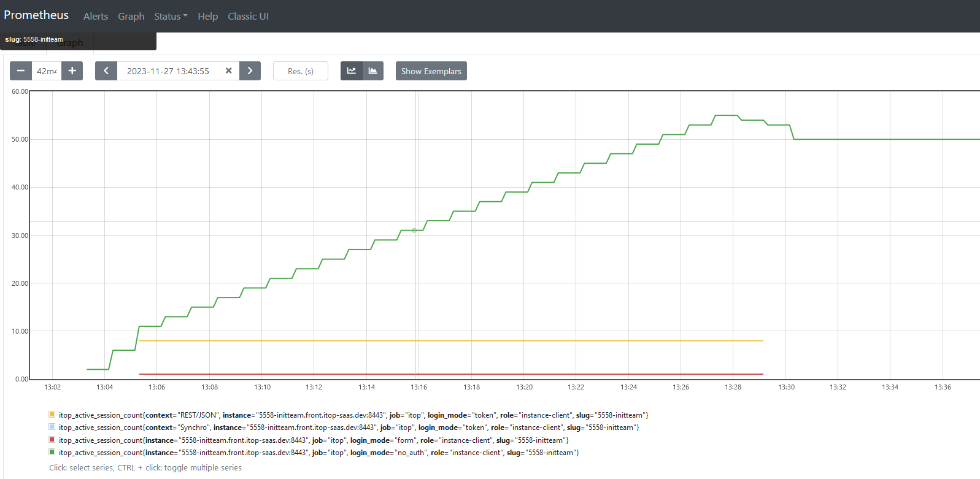Toggle the login_mode form series in legend

(x=313, y=440)
